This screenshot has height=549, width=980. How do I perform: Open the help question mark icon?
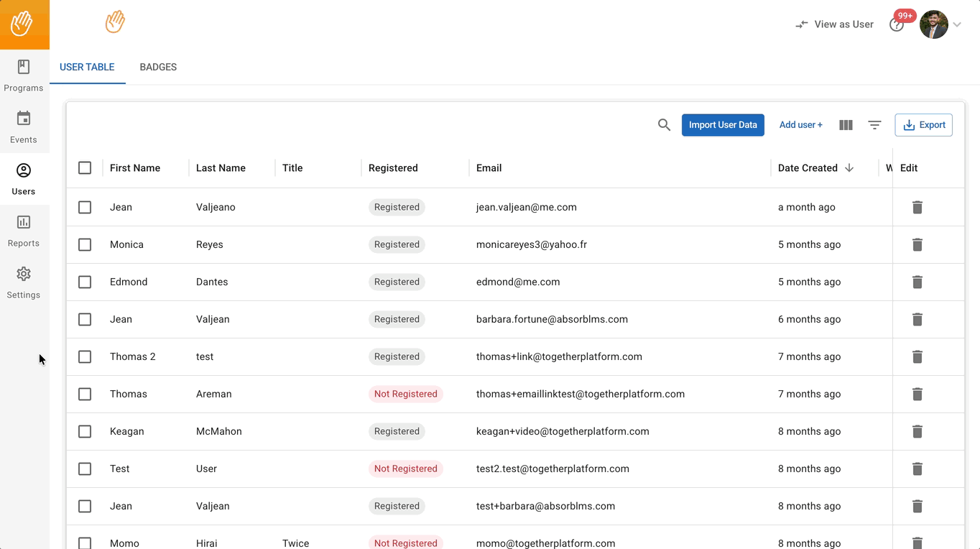pos(896,25)
